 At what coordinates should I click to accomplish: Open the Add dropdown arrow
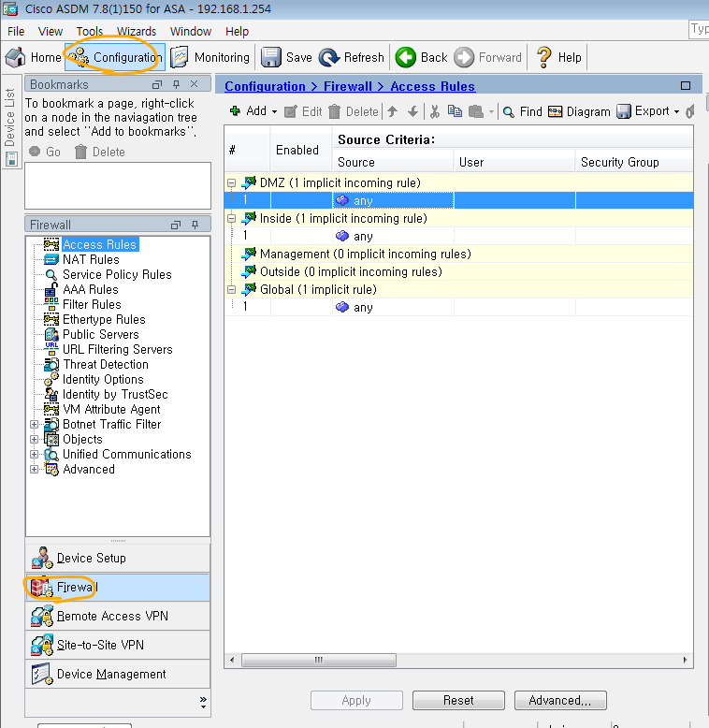(274, 112)
